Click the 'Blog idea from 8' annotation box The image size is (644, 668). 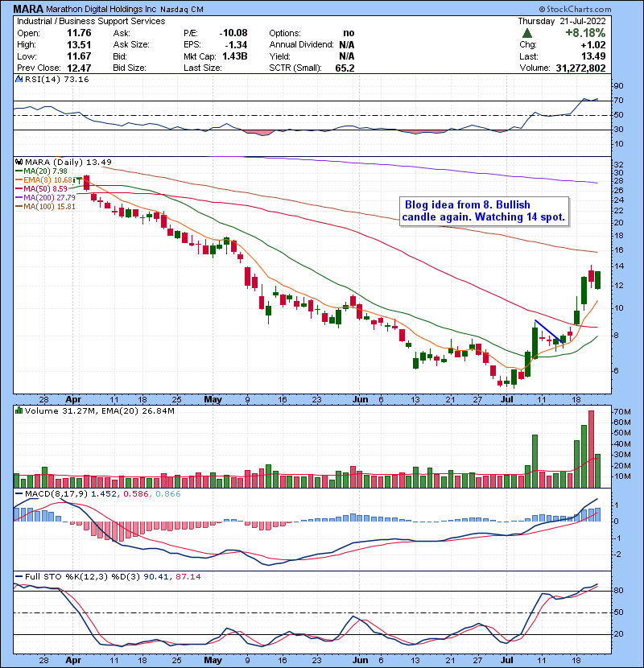point(484,211)
